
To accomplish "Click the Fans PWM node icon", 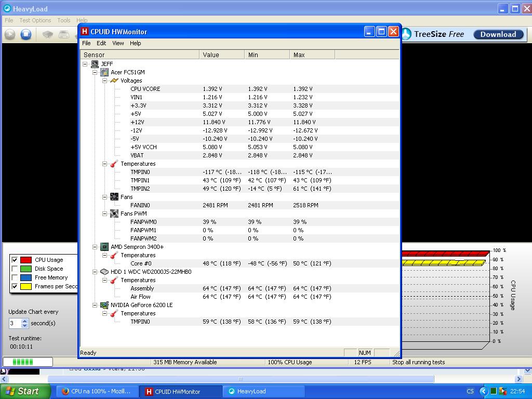I will click(114, 214).
